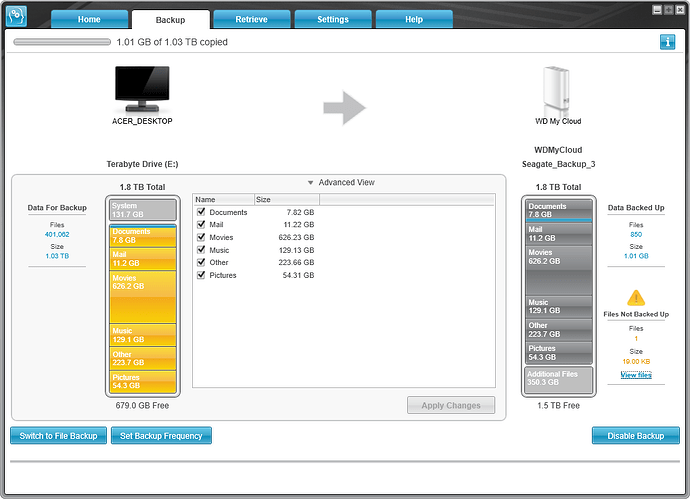Screen dimensions: 690x499
Task: Click the 223.66 GB size cell
Action: 296,262
